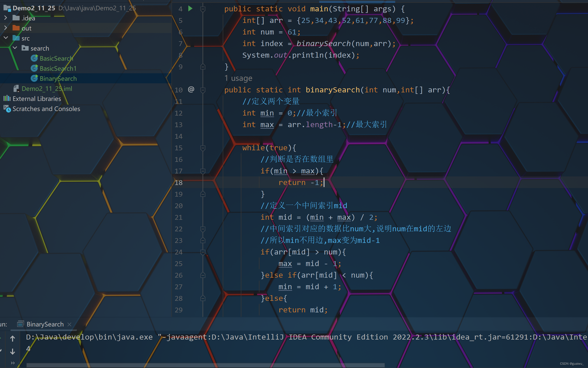Click console output value 4
The width and height of the screenshot is (588, 368).
28,349
